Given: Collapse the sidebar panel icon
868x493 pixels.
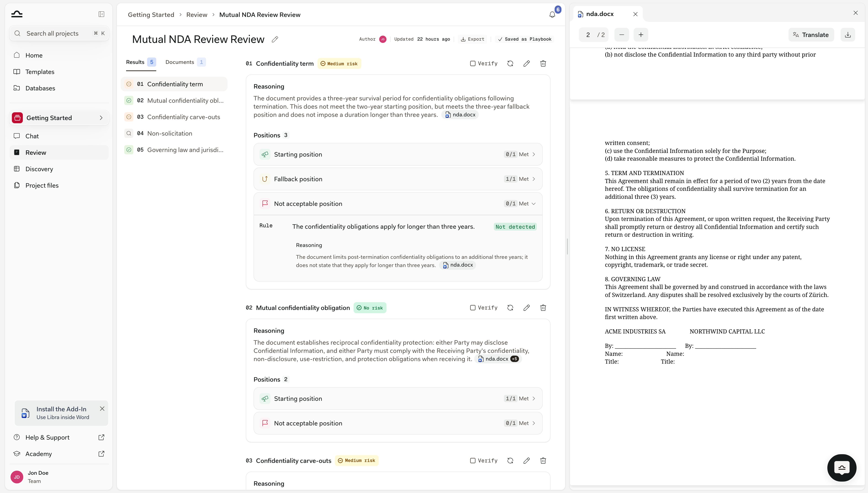Looking at the screenshot, I should tap(101, 14).
